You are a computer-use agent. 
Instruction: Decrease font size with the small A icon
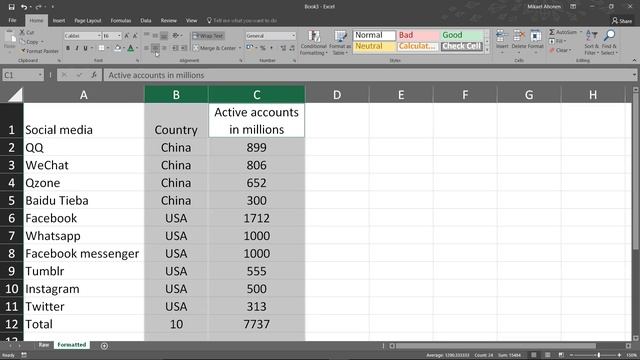[x=135, y=36]
